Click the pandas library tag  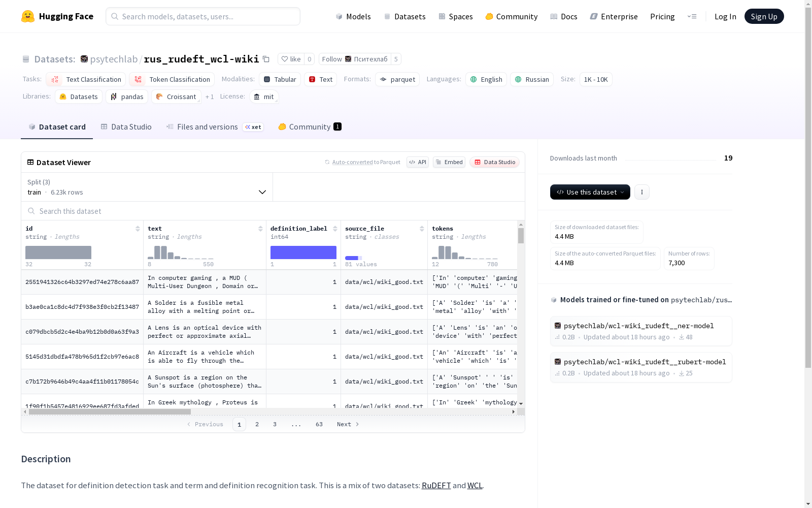127,97
